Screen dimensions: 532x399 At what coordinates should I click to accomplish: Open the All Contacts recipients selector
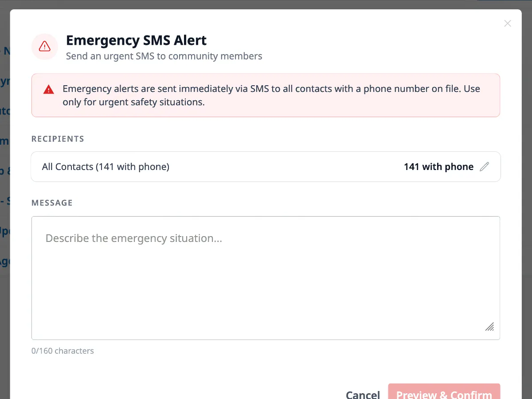[x=266, y=166]
